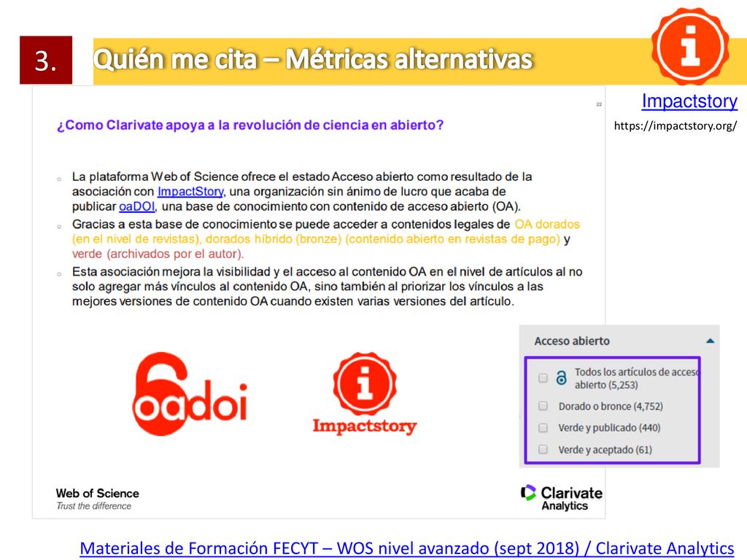Viewport: 747px width, 560px height.
Task: Check 'Todos los artículos de acceso abierto' box
Action: [x=543, y=378]
